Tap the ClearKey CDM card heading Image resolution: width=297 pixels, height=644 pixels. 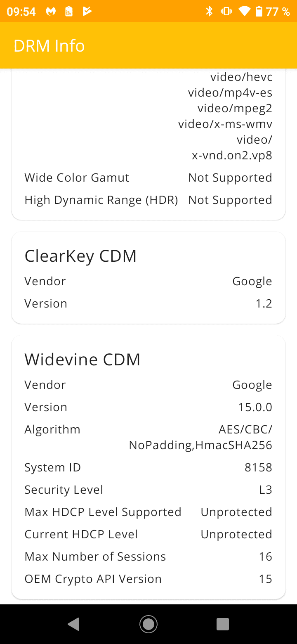(x=80, y=256)
